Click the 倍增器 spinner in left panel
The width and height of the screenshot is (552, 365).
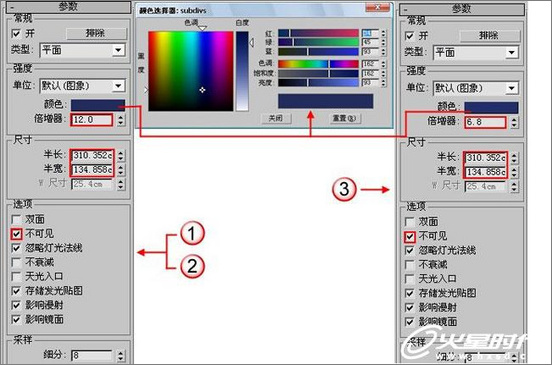121,120
